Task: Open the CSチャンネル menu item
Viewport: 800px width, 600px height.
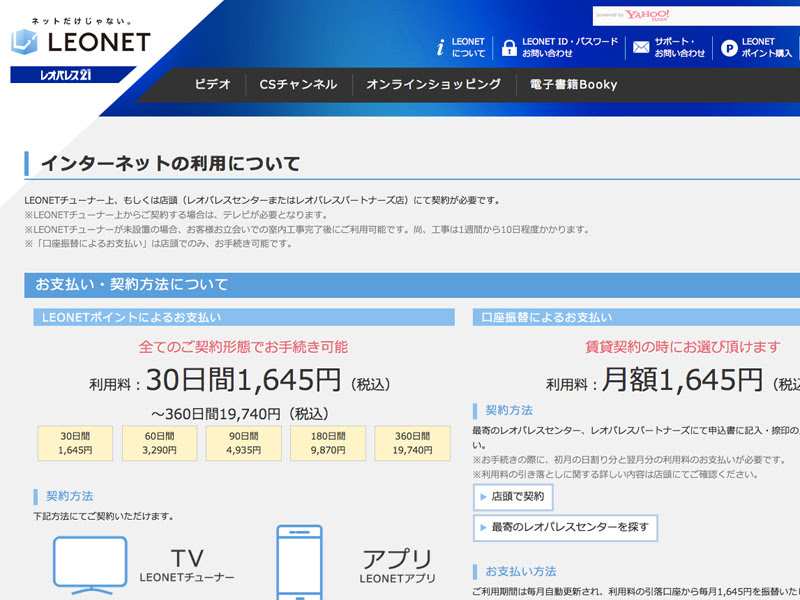Action: (298, 84)
